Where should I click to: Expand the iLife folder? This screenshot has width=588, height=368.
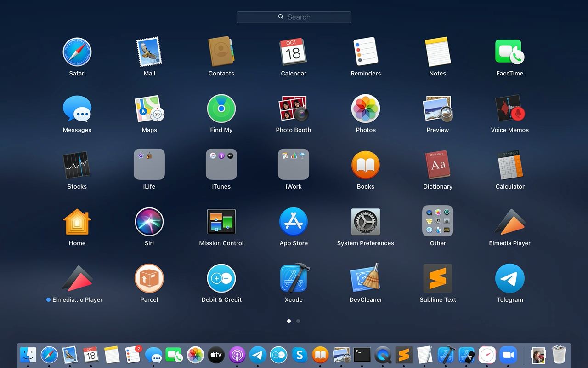pyautogui.click(x=149, y=164)
